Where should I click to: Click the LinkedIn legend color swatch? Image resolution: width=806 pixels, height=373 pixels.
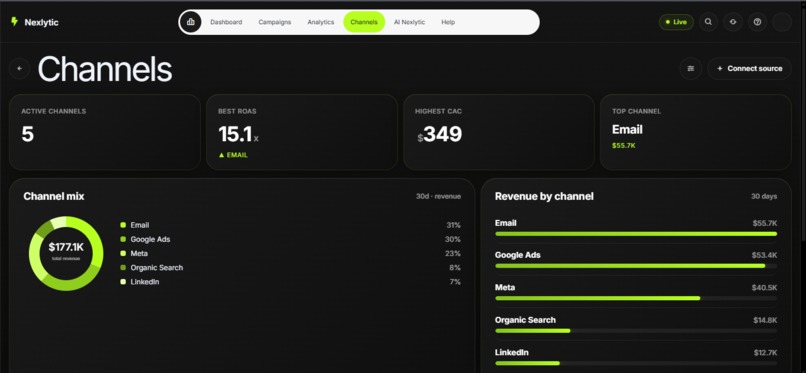tap(123, 282)
